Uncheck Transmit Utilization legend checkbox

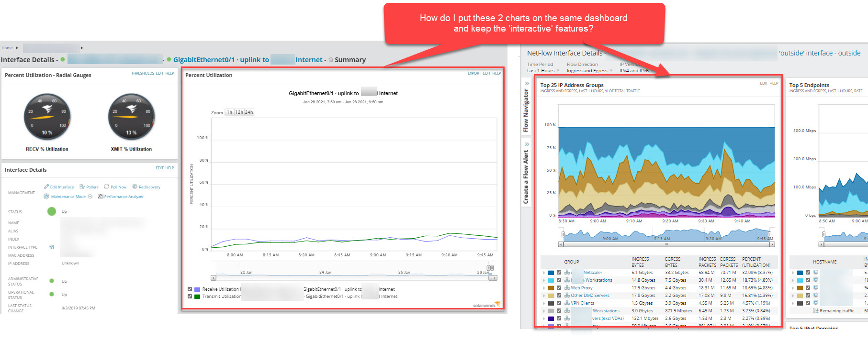(x=190, y=297)
